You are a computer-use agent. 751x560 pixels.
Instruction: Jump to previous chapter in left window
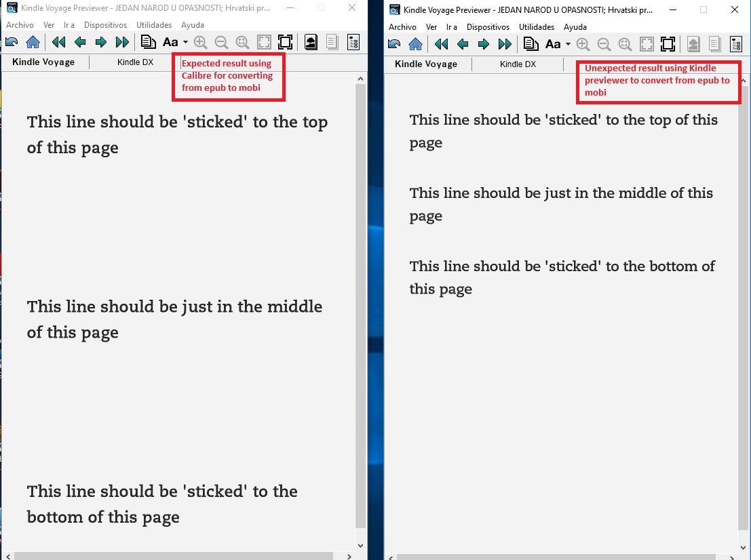click(x=58, y=42)
